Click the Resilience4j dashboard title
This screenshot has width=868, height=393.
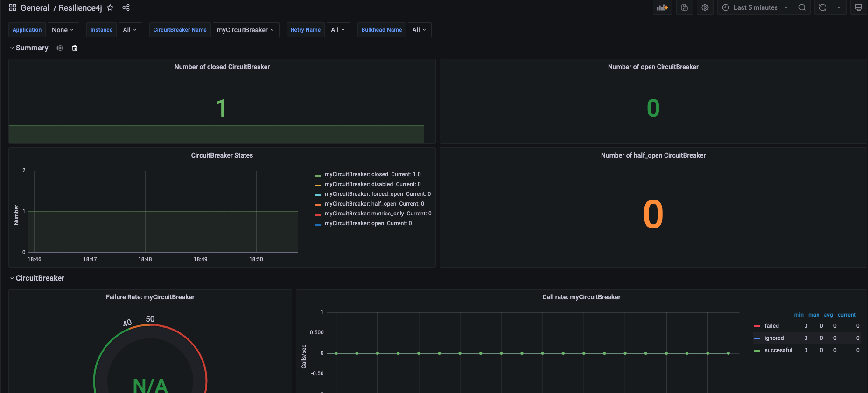click(80, 8)
